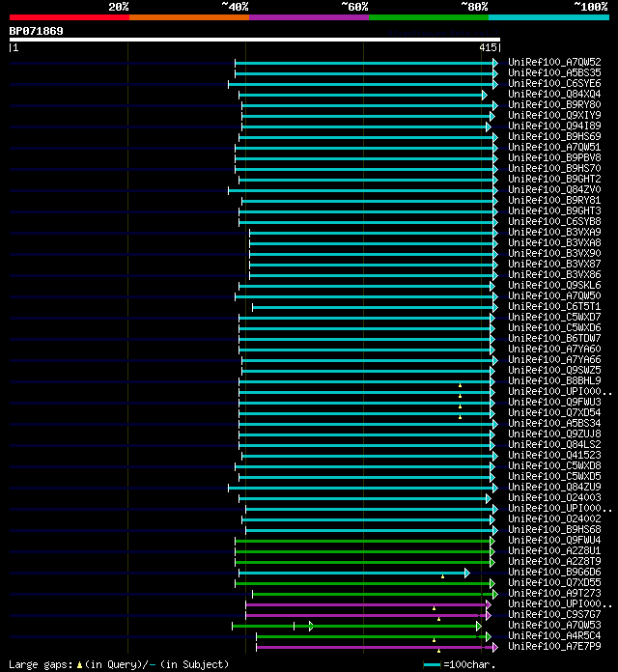Open hit UniRef100_Q84LS2
This screenshot has height=672, width=618.
[554, 444]
